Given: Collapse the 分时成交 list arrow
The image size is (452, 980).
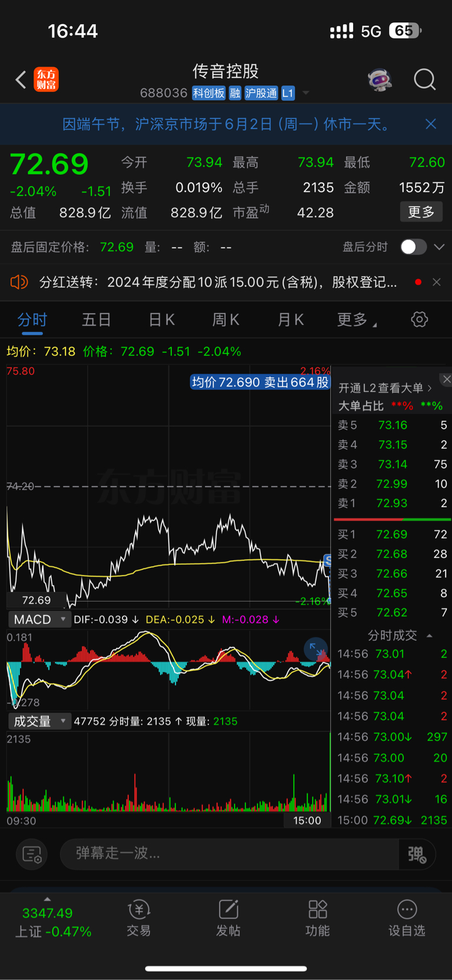Looking at the screenshot, I should point(430,636).
